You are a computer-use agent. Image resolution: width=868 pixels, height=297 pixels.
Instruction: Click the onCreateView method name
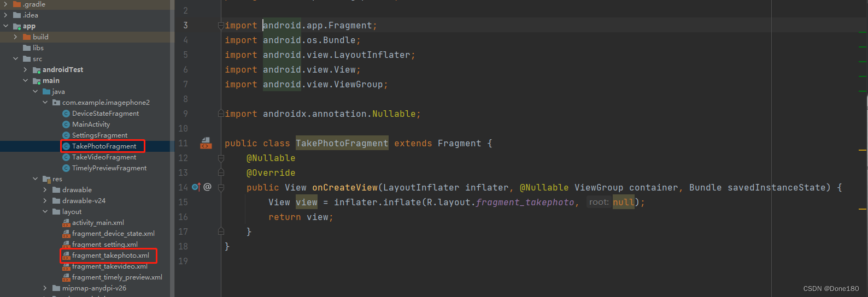click(345, 188)
